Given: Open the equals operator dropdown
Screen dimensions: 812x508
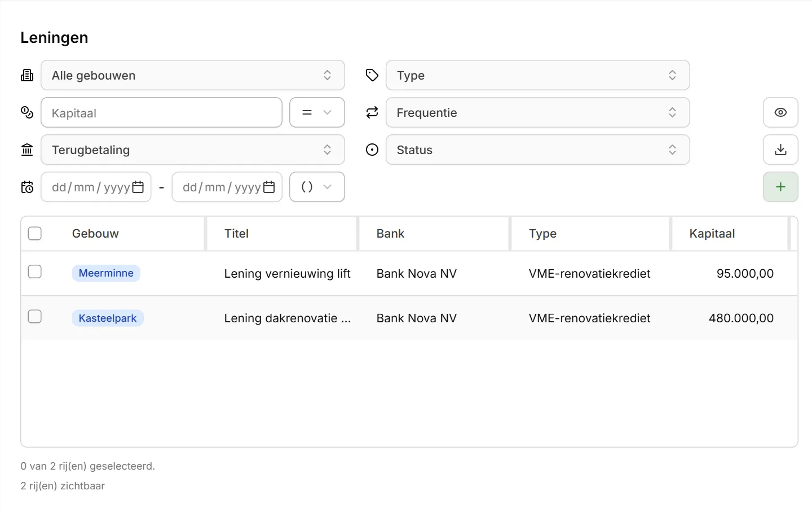Looking at the screenshot, I should pyautogui.click(x=317, y=112).
